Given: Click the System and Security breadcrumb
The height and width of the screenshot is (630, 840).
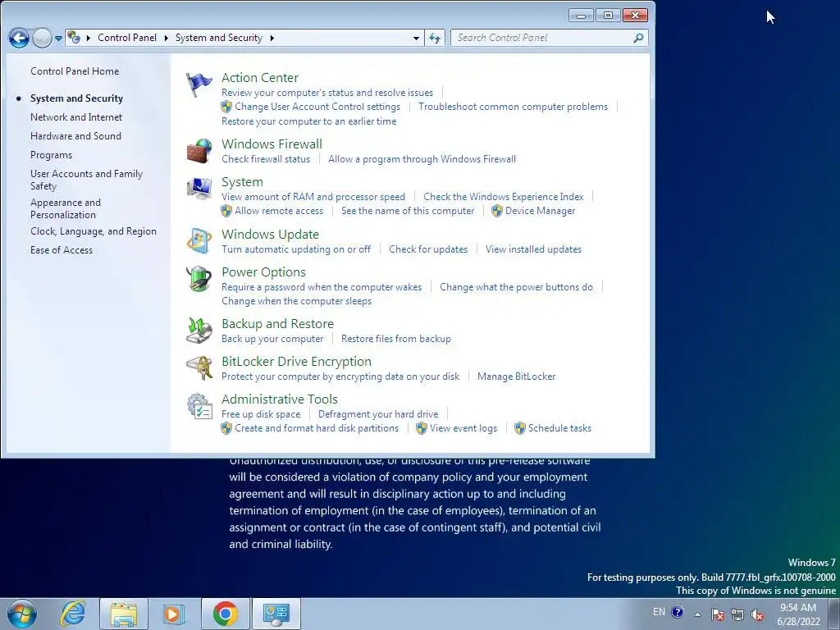Looking at the screenshot, I should tap(218, 38).
